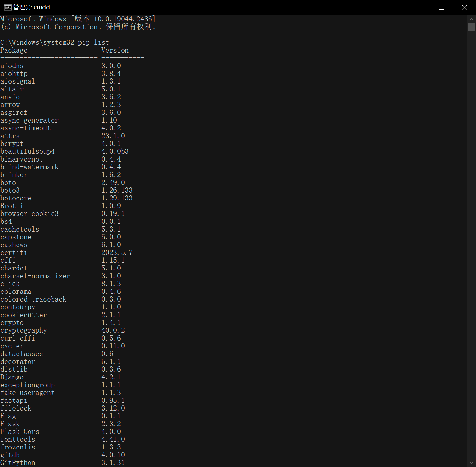Click the fake-useragent package name
Viewport: 476px width, 467px height.
(x=28, y=393)
